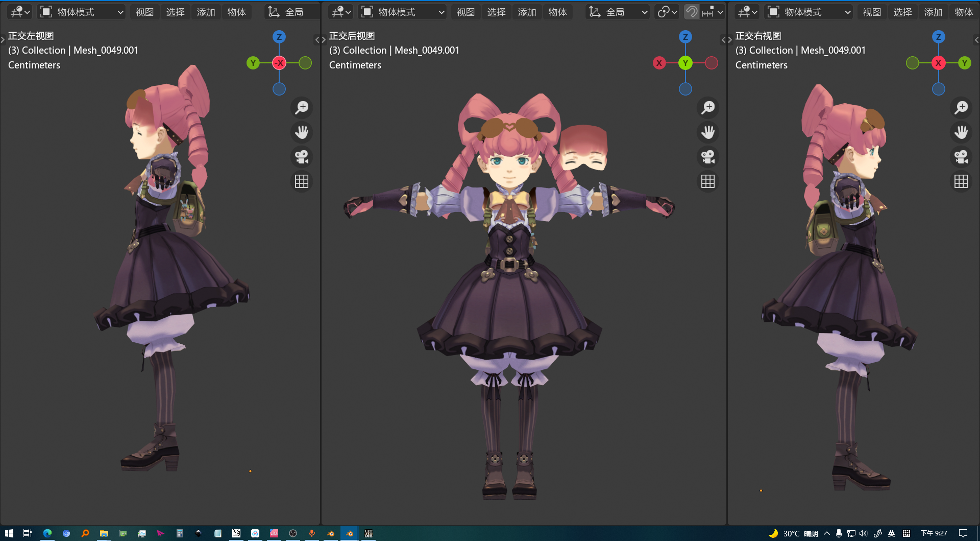Switch input language 英 indicator
The width and height of the screenshot is (980, 541).
point(892,533)
